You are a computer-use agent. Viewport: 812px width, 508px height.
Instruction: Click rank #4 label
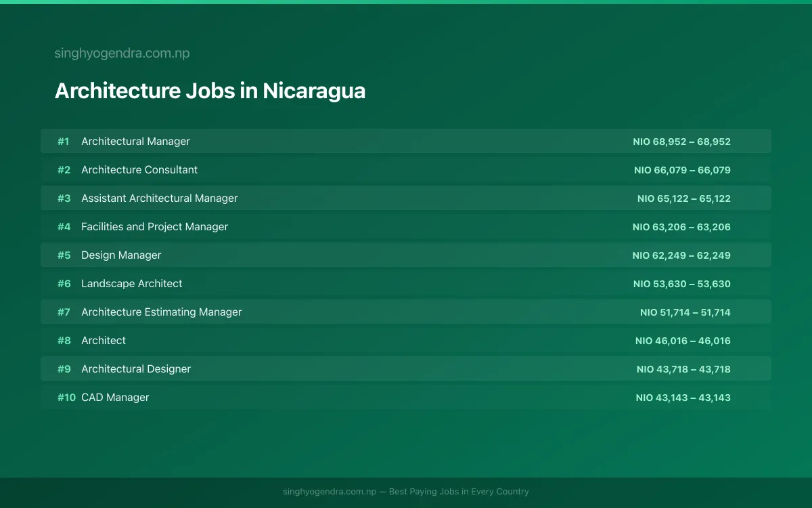click(64, 227)
